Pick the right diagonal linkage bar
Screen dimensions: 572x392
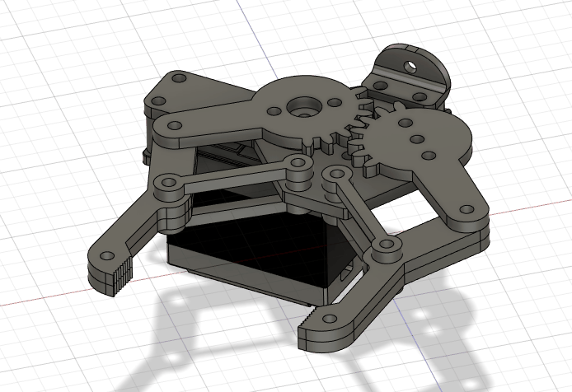click(361, 210)
